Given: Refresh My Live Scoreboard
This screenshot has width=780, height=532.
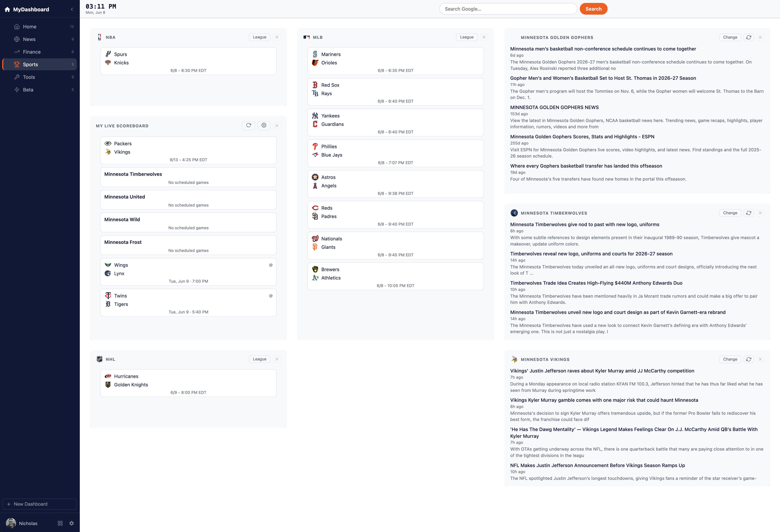Looking at the screenshot, I should (248, 125).
